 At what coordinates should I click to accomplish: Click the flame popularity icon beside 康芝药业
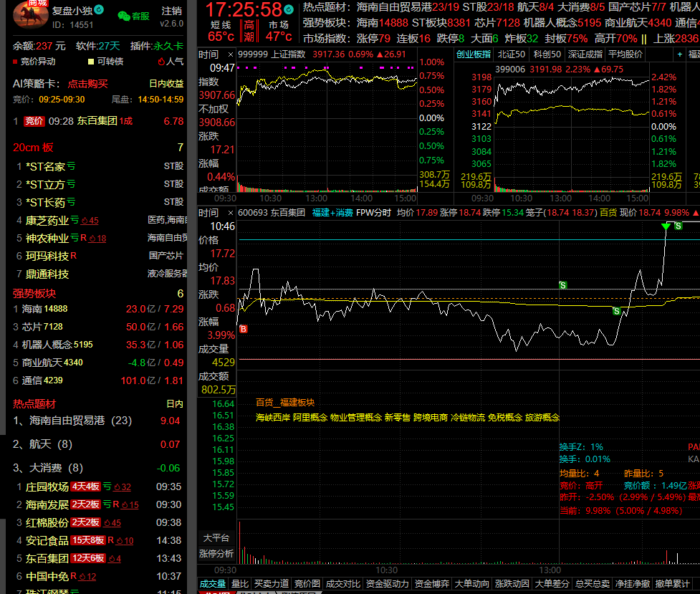[84, 221]
